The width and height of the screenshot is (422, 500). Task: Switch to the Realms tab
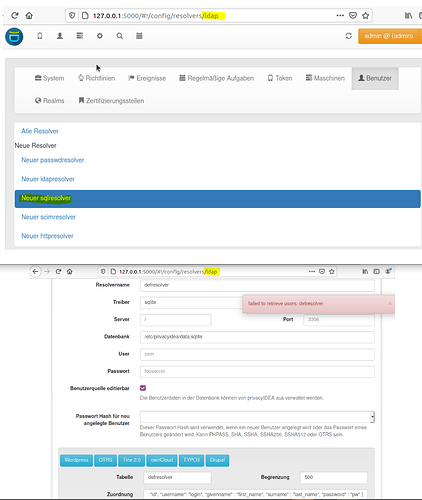(50, 101)
